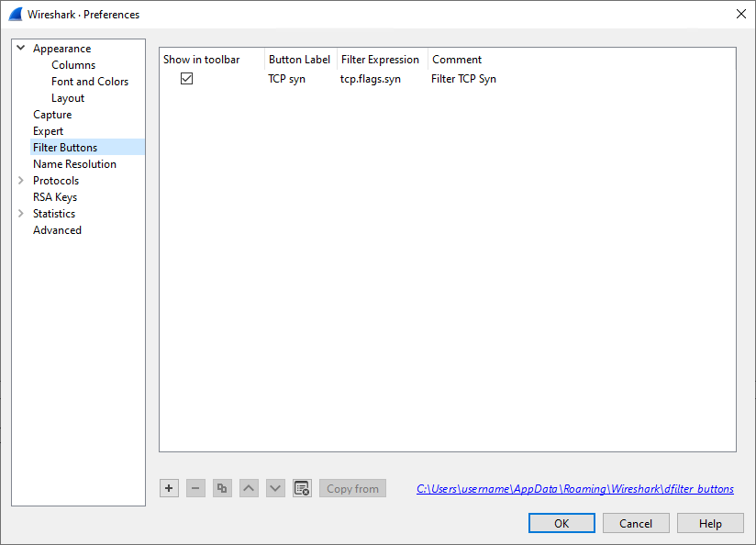The height and width of the screenshot is (545, 756).
Task: Select Font and Colors in the sidebar
Action: click(x=90, y=82)
